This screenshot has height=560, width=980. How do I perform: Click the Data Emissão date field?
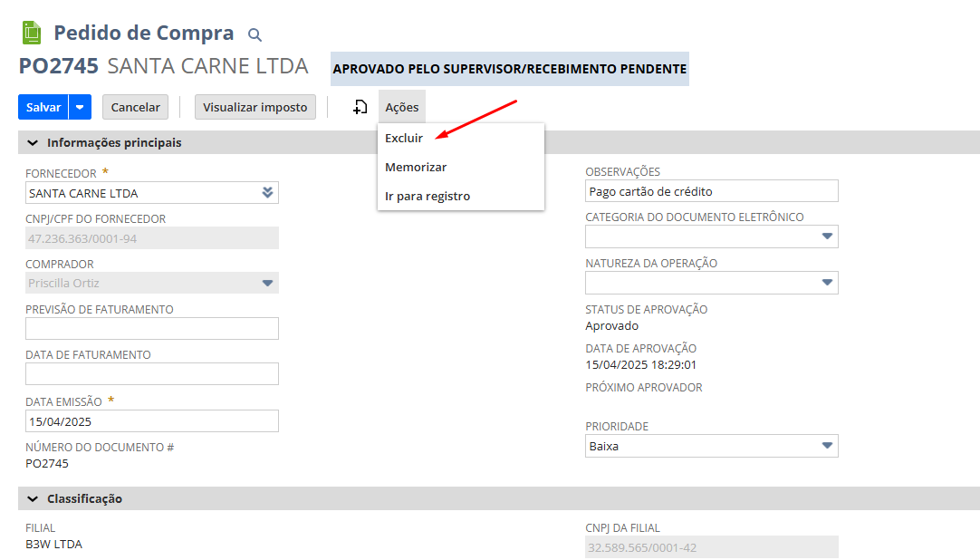151,421
